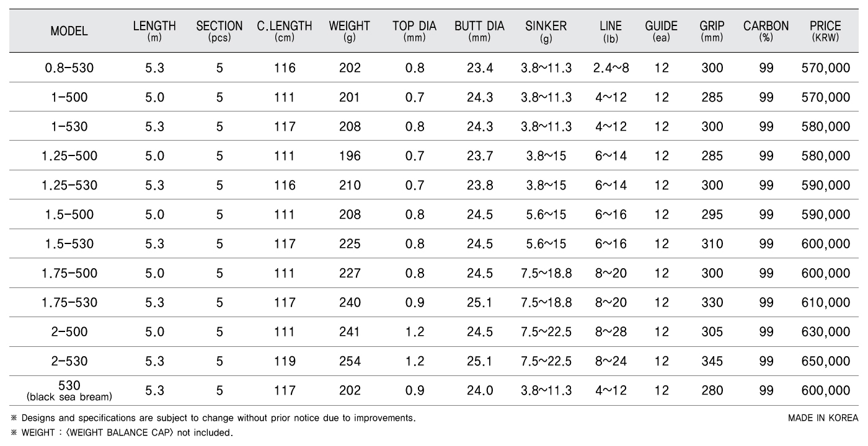Screen dimensions: 868x446
Task: Click the MADE IN KOREA text
Action: click(x=823, y=418)
